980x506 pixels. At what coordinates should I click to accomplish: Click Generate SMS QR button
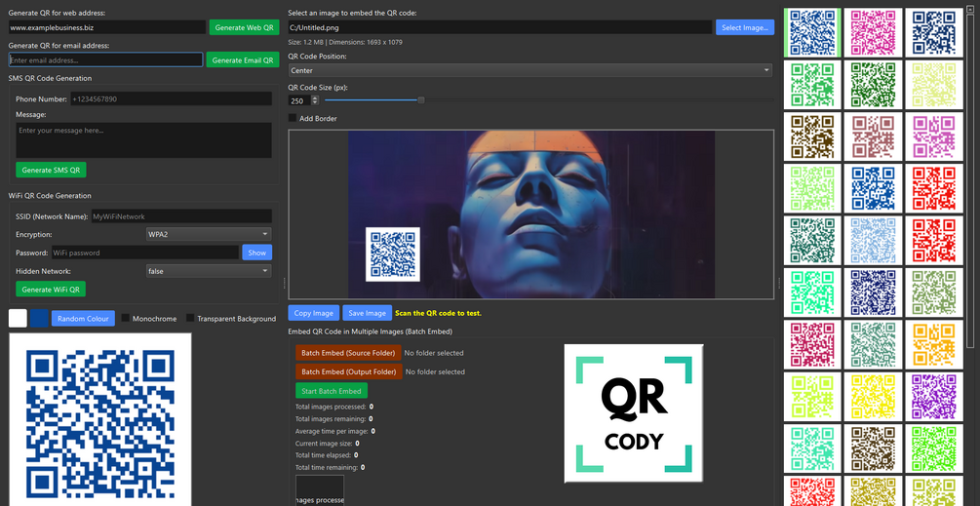[51, 170]
